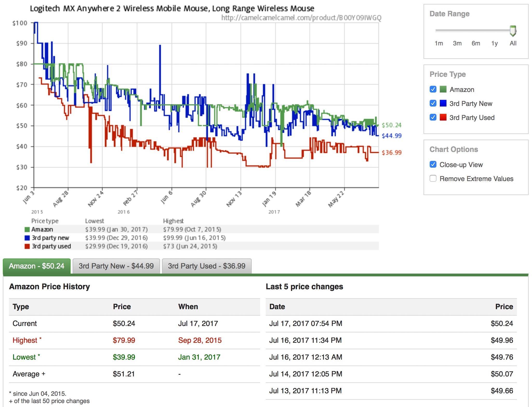The height and width of the screenshot is (407, 532).
Task: Click the $36.99 end label on chart
Action: (x=391, y=152)
